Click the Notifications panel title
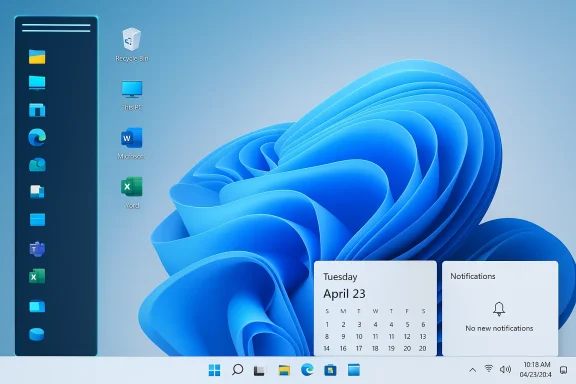 pos(473,276)
